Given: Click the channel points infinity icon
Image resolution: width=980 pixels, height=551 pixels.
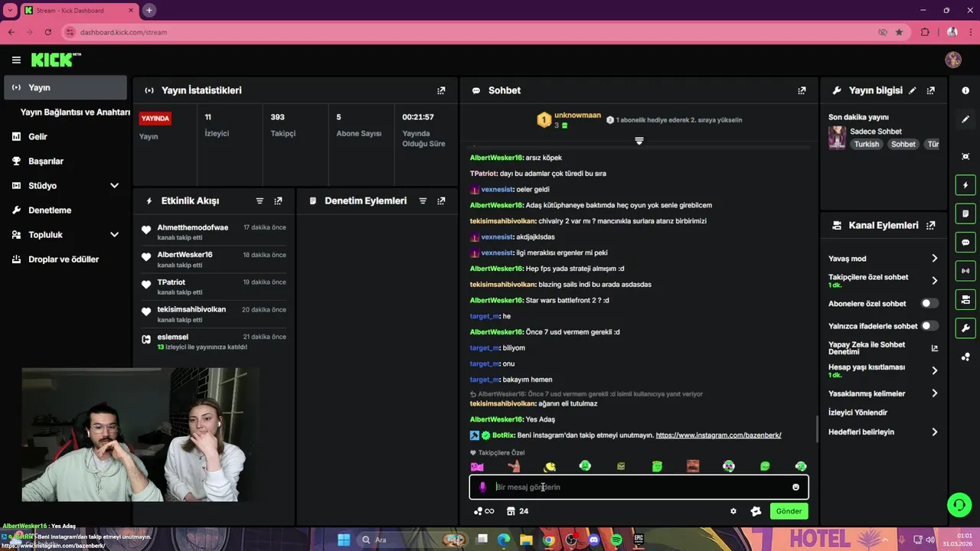Looking at the screenshot, I should click(484, 511).
